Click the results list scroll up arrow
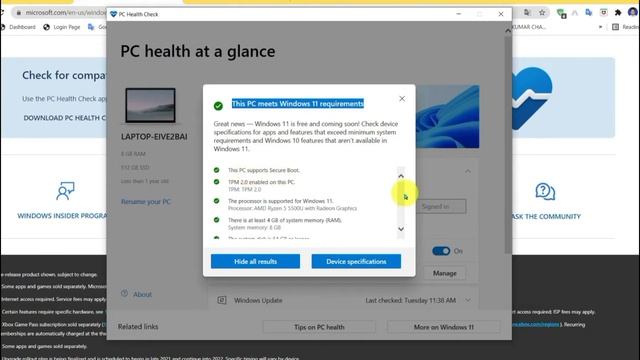 (401, 176)
